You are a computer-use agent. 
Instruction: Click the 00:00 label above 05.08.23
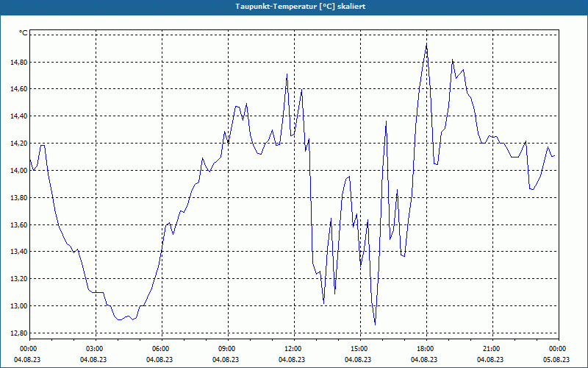pos(559,349)
